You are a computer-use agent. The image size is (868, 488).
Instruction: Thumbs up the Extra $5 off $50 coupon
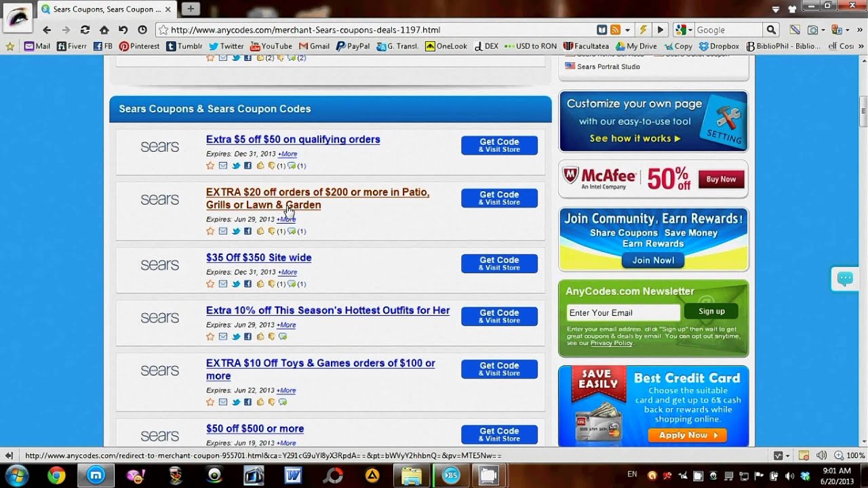[x=260, y=165]
